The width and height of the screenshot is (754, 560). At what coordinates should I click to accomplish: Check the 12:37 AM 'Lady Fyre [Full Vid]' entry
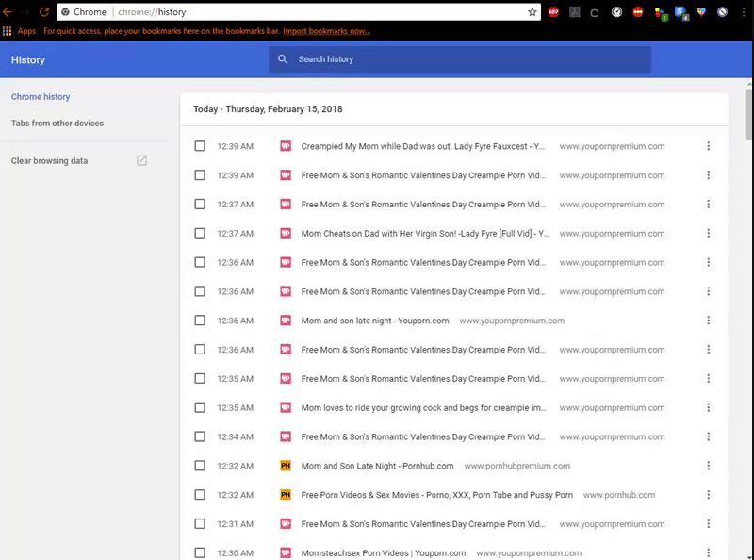click(200, 234)
